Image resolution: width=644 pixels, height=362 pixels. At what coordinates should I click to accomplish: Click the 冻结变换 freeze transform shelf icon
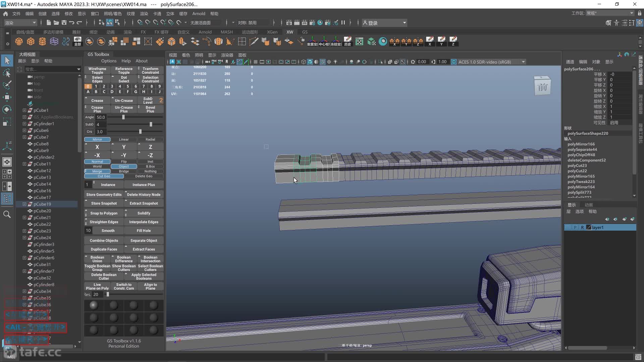point(336,41)
